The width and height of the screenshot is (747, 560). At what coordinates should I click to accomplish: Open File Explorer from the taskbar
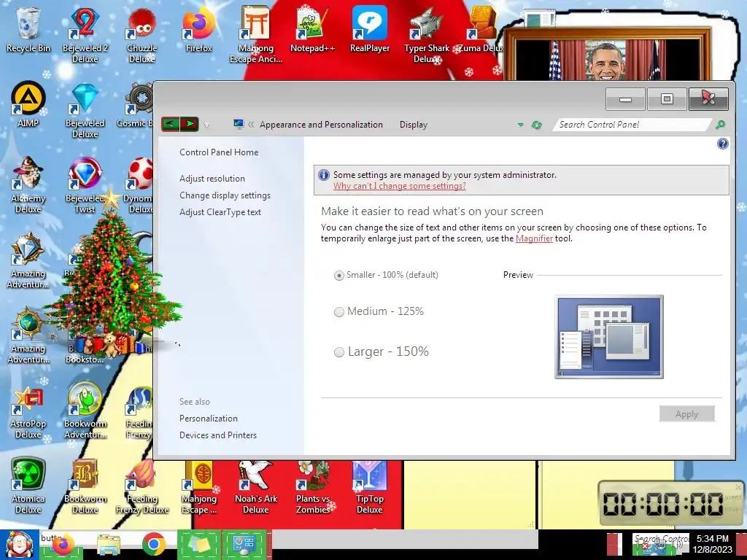[x=109, y=545]
